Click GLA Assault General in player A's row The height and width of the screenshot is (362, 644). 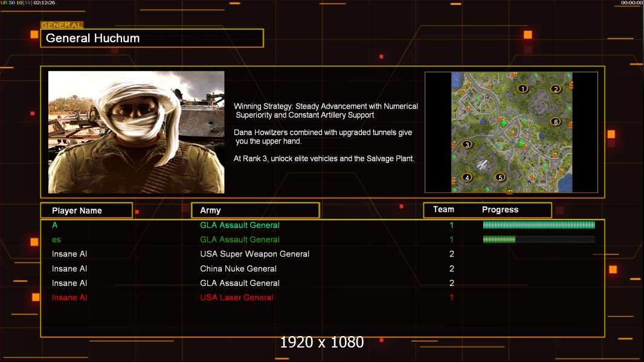(x=240, y=225)
